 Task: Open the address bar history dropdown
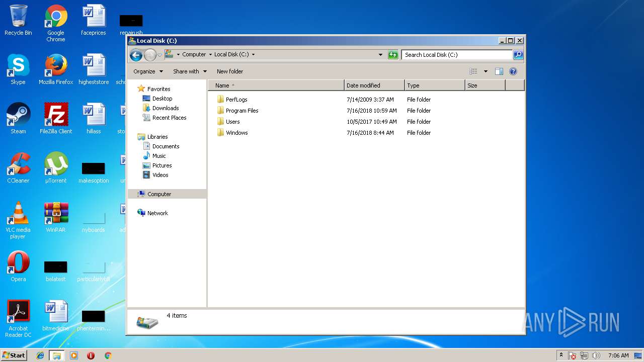[380, 55]
